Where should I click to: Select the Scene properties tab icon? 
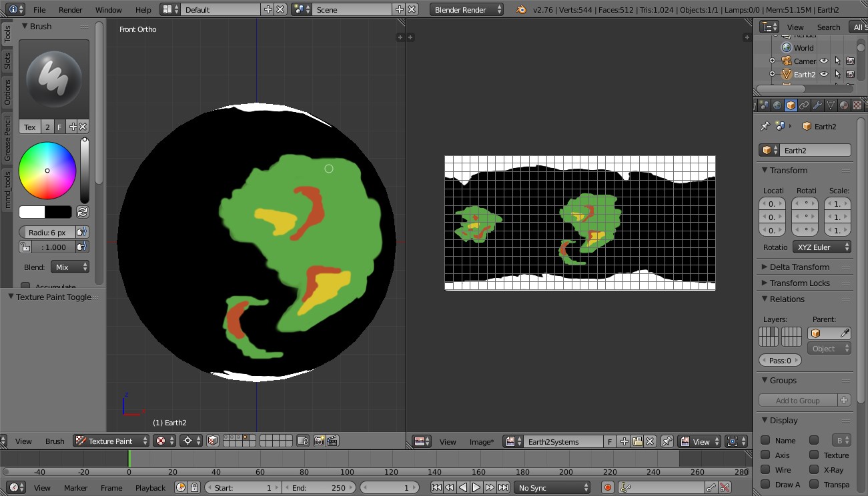click(x=765, y=105)
